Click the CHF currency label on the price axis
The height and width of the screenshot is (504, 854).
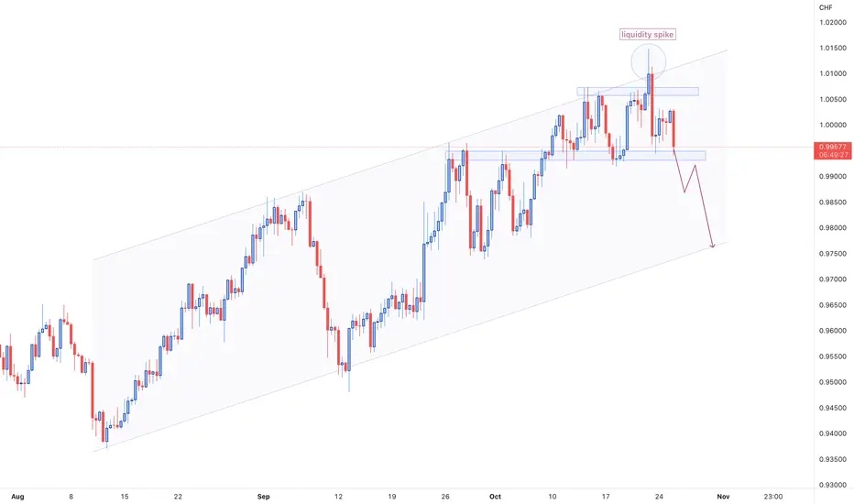point(826,7)
